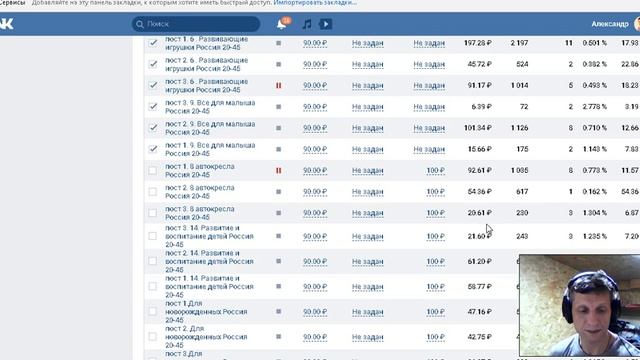640x360 pixels.
Task: Check the 'пост 3. 14. Развитие и воспитание' checkbox
Action: [x=153, y=236]
